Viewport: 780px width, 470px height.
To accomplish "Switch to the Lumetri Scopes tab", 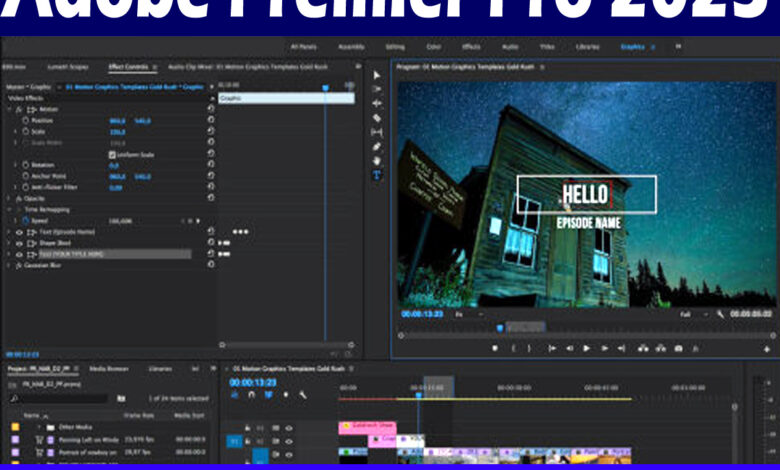I will click(x=64, y=66).
